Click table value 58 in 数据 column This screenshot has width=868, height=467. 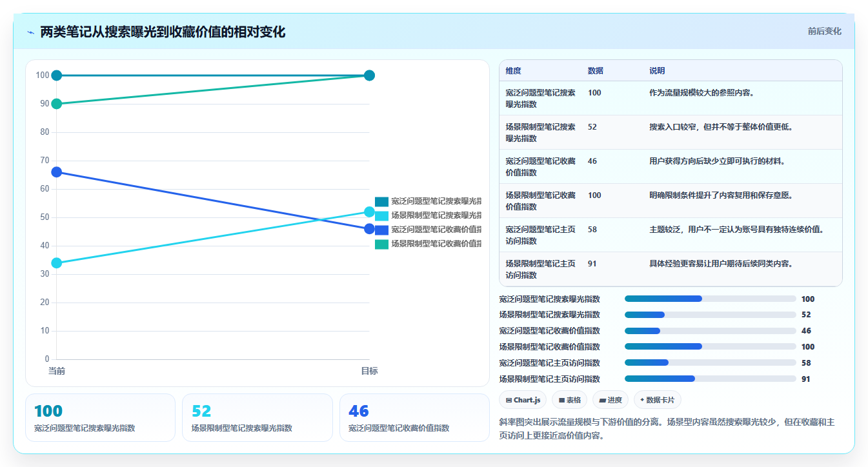coord(592,230)
